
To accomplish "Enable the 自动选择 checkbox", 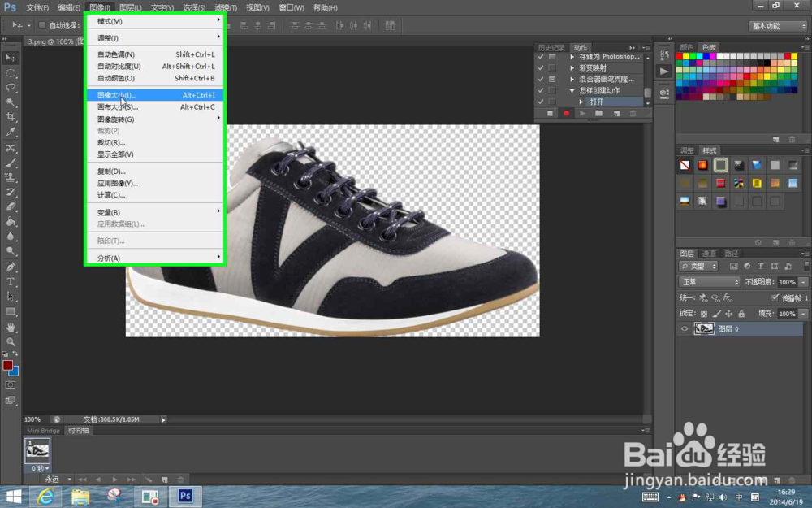I will 42,25.
